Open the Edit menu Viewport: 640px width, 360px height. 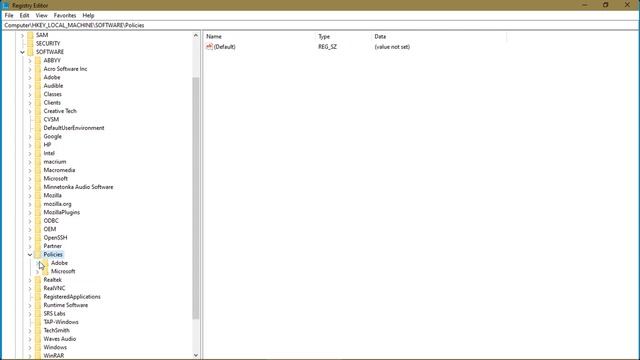pyautogui.click(x=24, y=16)
